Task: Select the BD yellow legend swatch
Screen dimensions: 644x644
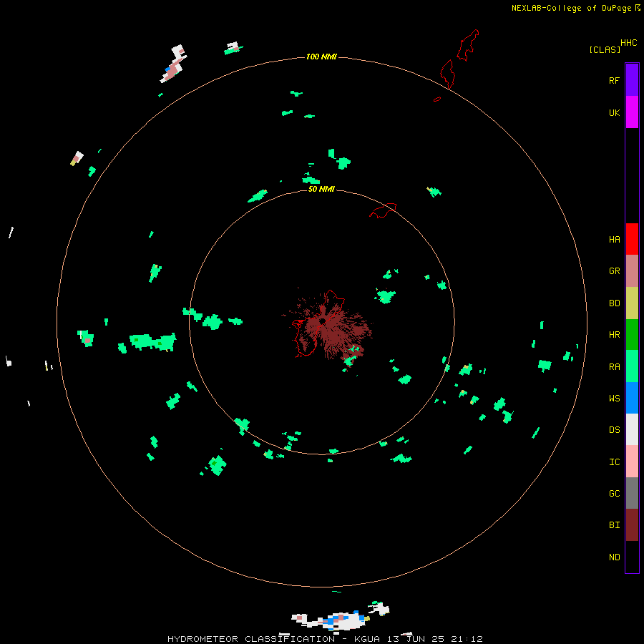Action: pos(632,303)
